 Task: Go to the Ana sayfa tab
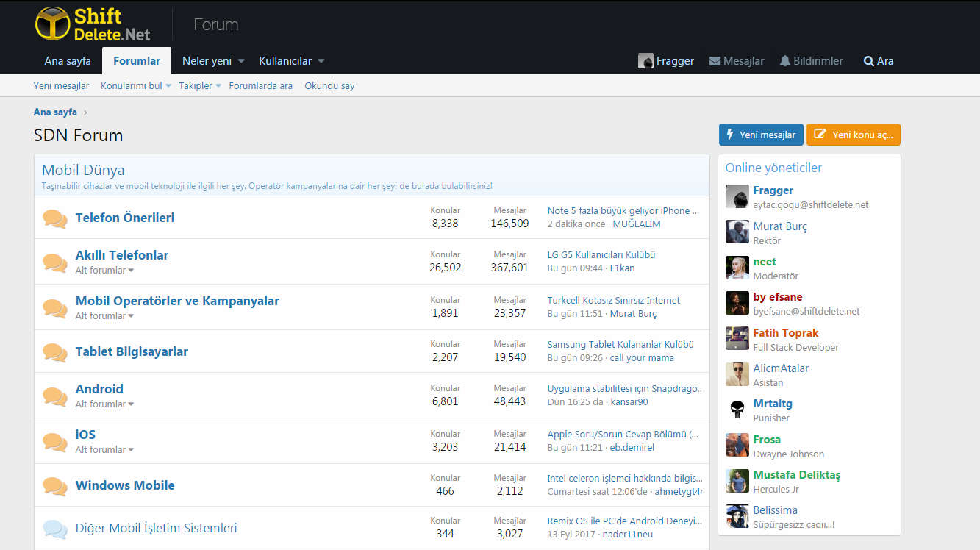pos(68,61)
